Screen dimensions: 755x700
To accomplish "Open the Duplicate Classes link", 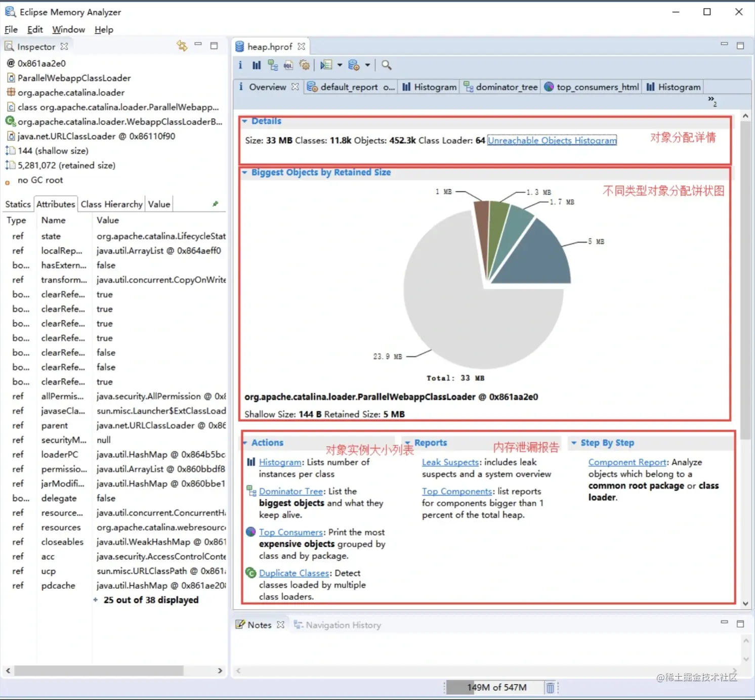I will [294, 573].
